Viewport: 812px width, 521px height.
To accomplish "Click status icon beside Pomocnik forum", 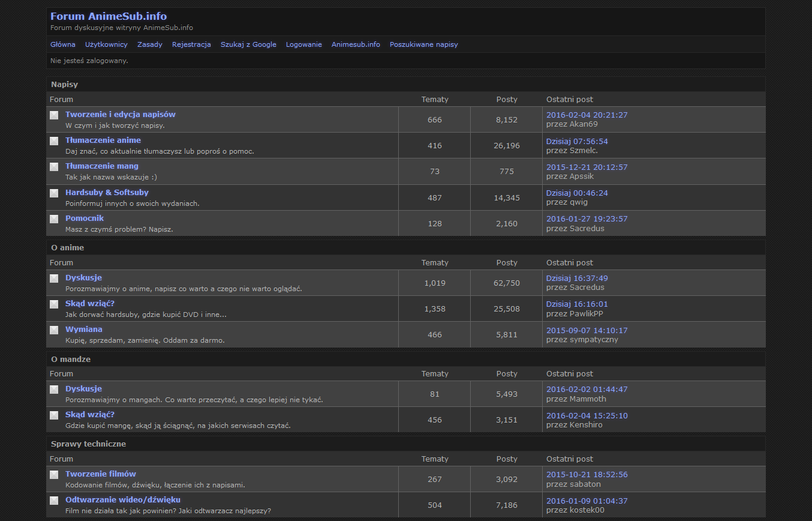I will tap(54, 219).
